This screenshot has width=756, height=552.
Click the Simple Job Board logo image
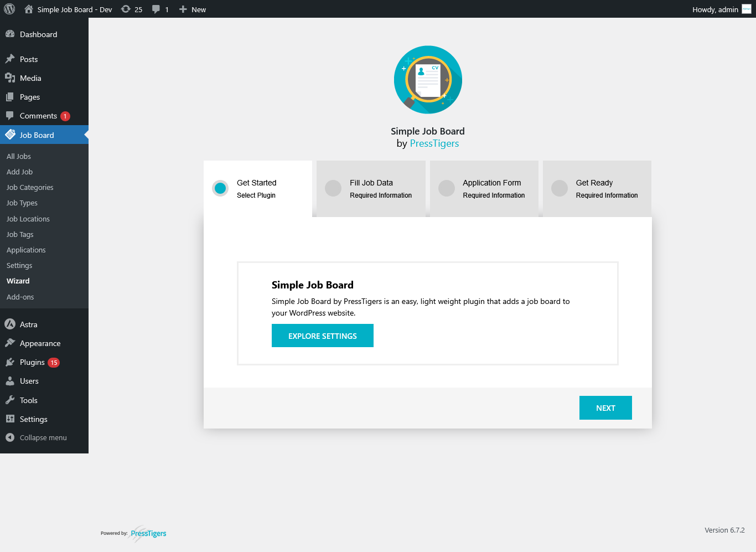click(428, 80)
